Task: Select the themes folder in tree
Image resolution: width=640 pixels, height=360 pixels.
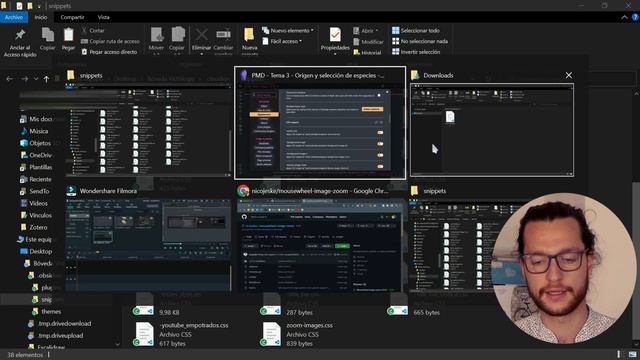Action: pyautogui.click(x=47, y=311)
